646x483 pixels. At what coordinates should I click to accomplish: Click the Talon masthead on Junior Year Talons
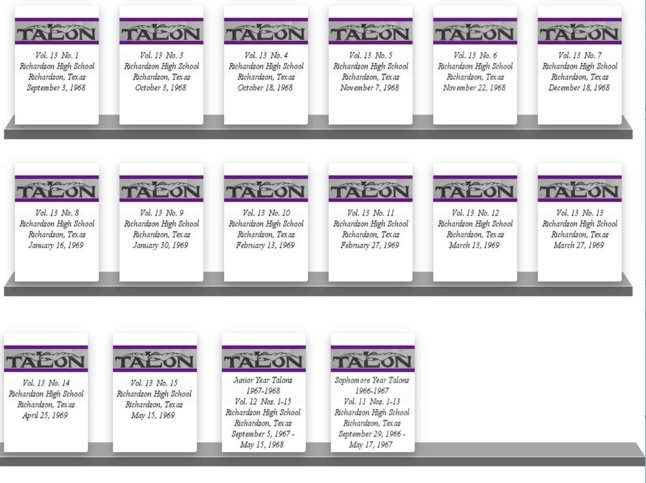[263, 359]
